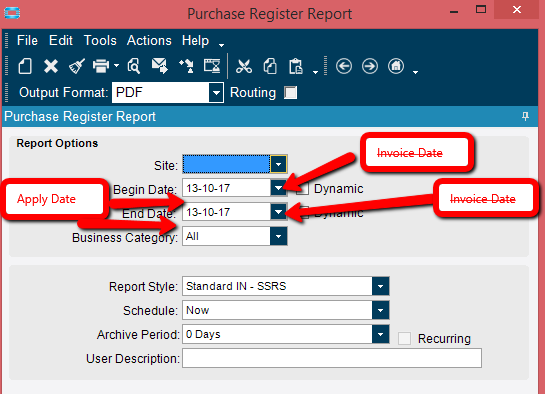This screenshot has height=394, width=545.
Task: Click the System Monitor hourglass icon
Action: click(x=212, y=66)
